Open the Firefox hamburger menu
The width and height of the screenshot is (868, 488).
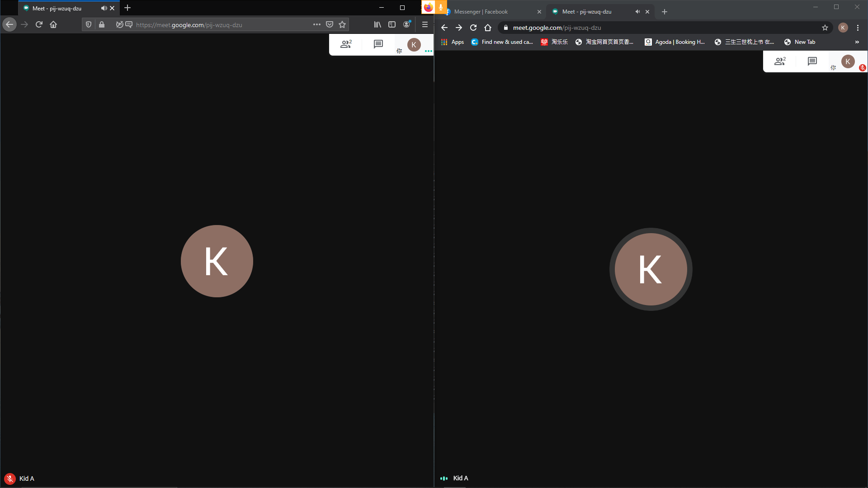coord(425,25)
